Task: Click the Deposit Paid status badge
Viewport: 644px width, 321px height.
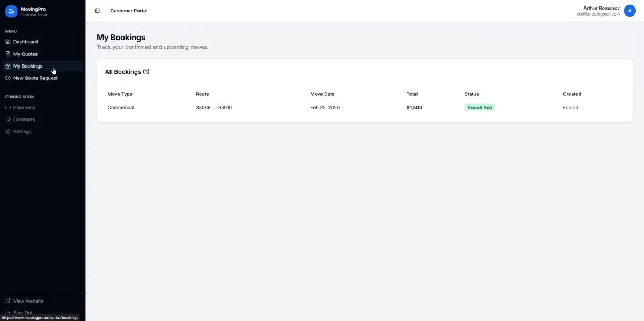Action: [x=479, y=108]
